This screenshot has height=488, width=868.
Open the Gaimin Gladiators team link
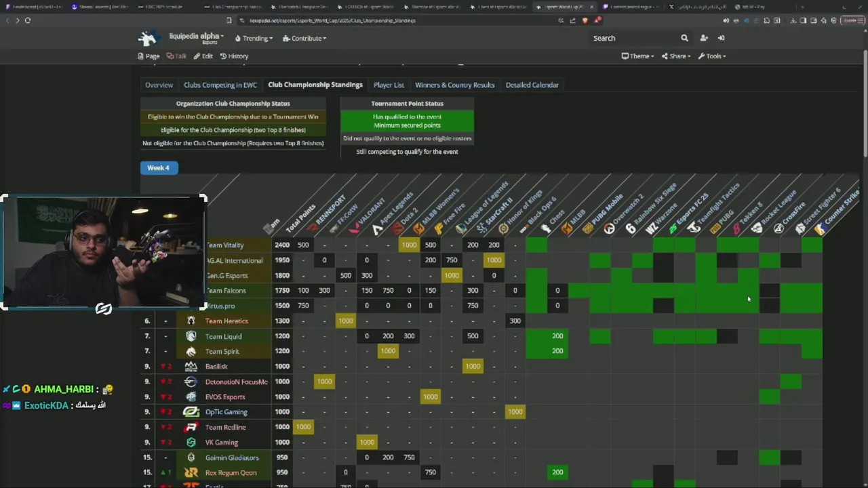(x=232, y=457)
